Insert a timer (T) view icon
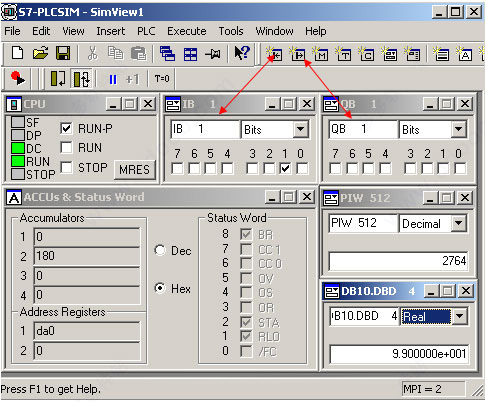 343,54
